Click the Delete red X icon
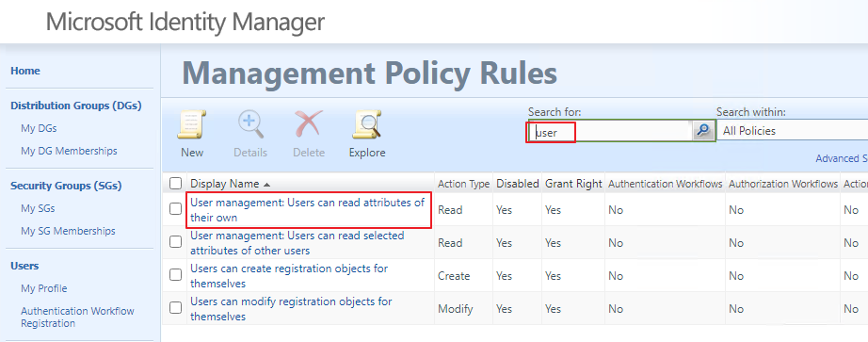Image resolution: width=868 pixels, height=342 pixels. click(309, 124)
